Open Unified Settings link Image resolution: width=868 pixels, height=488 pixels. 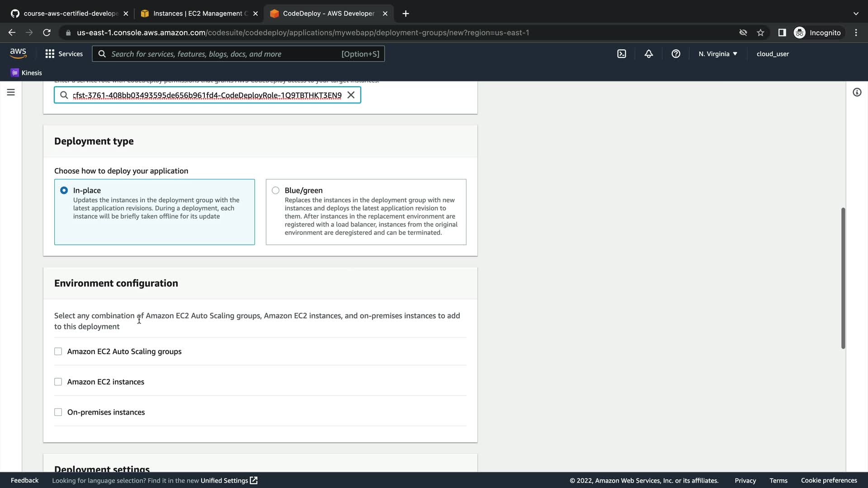pyautogui.click(x=229, y=480)
